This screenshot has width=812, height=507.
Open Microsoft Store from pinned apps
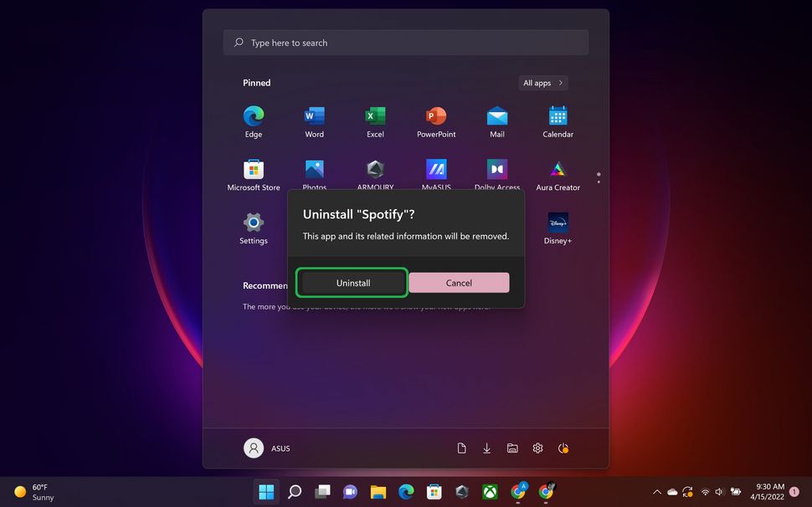click(254, 175)
